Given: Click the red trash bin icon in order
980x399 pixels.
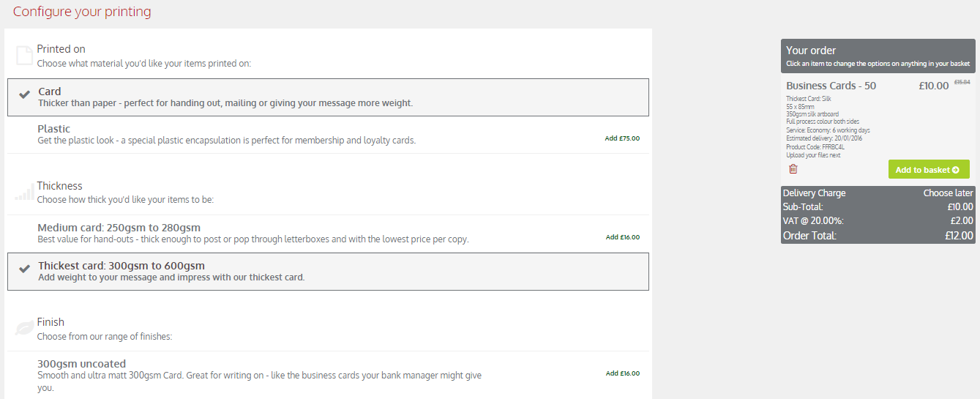Looking at the screenshot, I should coord(793,169).
